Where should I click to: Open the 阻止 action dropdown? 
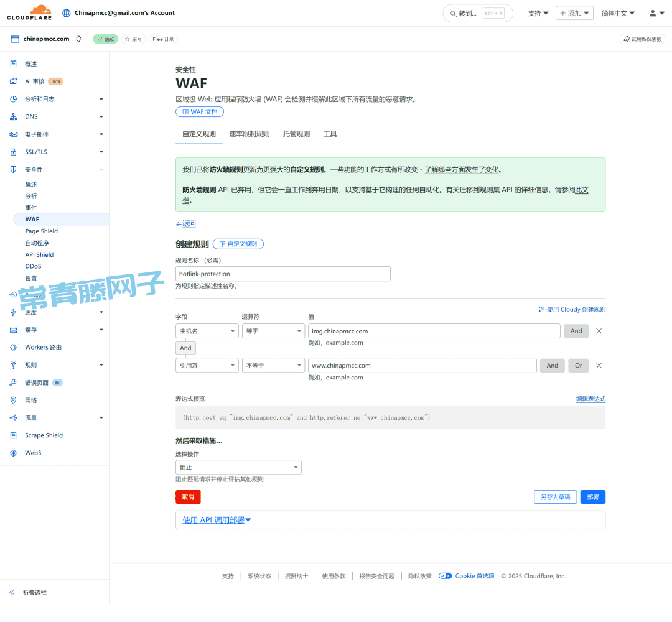(x=238, y=467)
